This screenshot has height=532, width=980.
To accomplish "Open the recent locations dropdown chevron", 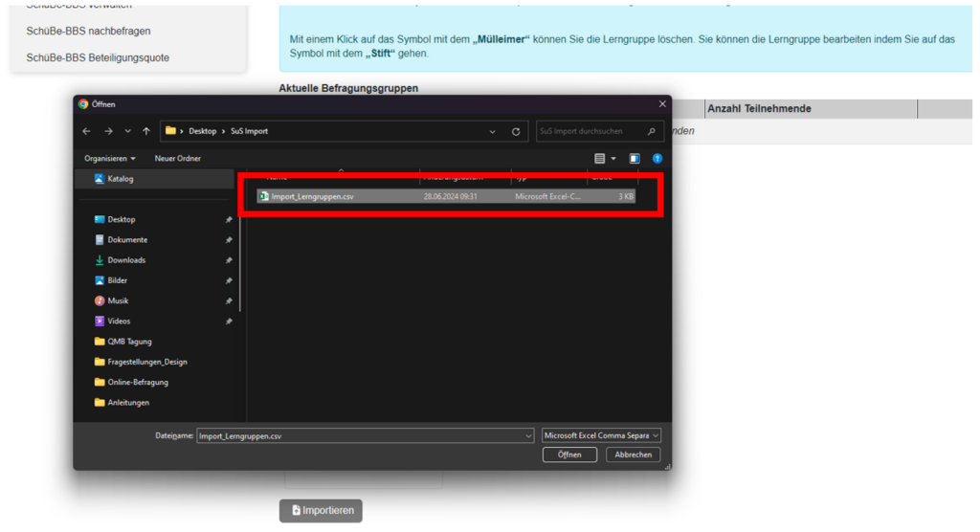I will [x=127, y=131].
